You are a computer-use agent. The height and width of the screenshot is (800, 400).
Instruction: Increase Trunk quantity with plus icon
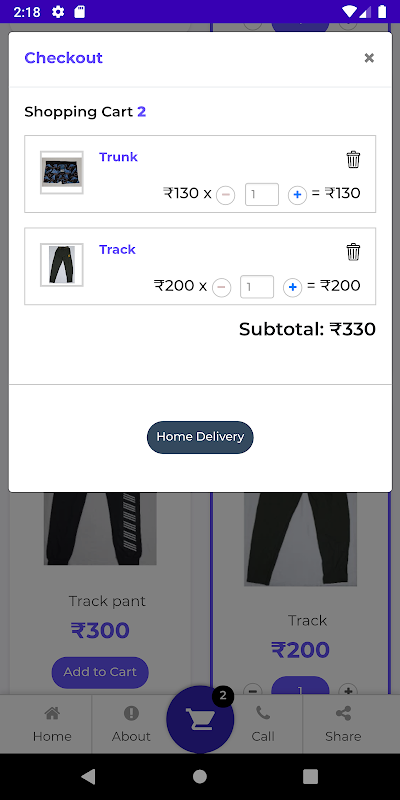[297, 195]
